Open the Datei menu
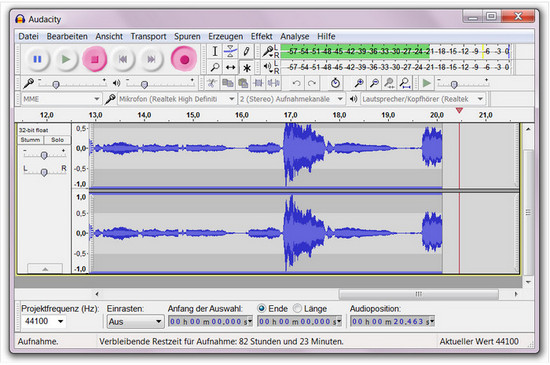Image resolution: width=550 pixels, height=365 pixels. point(28,36)
